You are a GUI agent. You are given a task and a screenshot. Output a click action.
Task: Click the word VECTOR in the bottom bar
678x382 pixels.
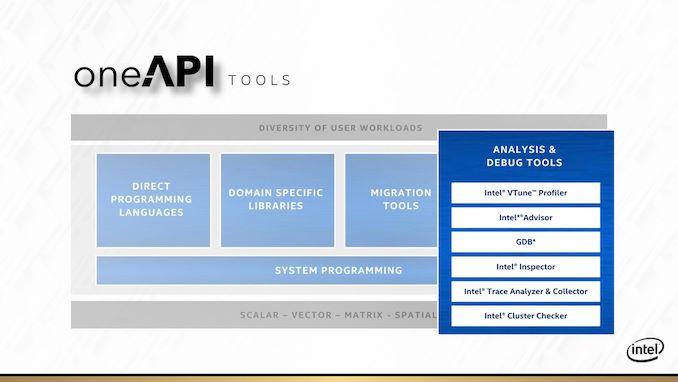click(311, 315)
